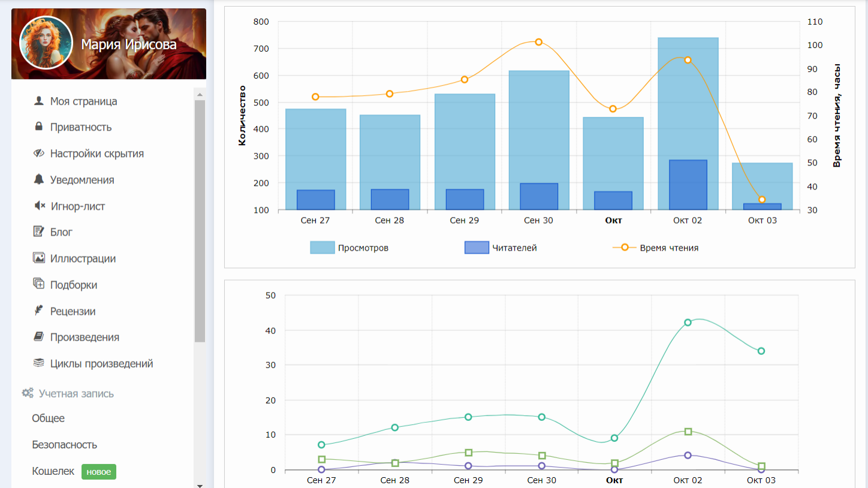Click the feather icon beside Рецензии

pyautogui.click(x=39, y=311)
